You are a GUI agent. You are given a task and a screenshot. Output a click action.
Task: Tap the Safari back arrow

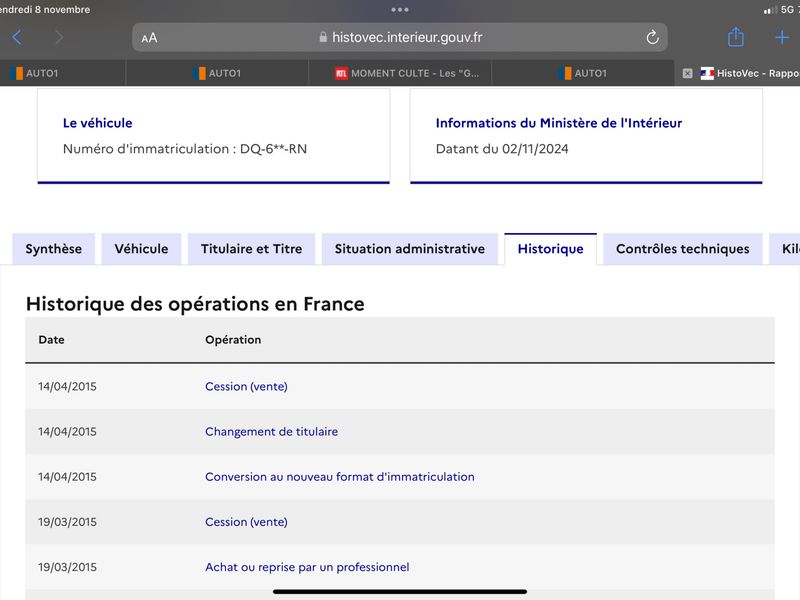(17, 37)
